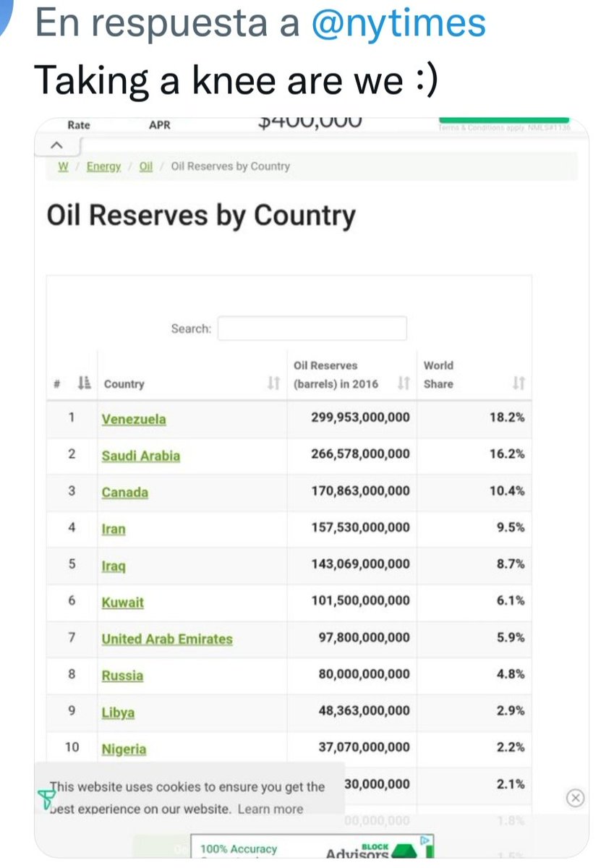Open the United Arab Emirates link

(x=167, y=639)
